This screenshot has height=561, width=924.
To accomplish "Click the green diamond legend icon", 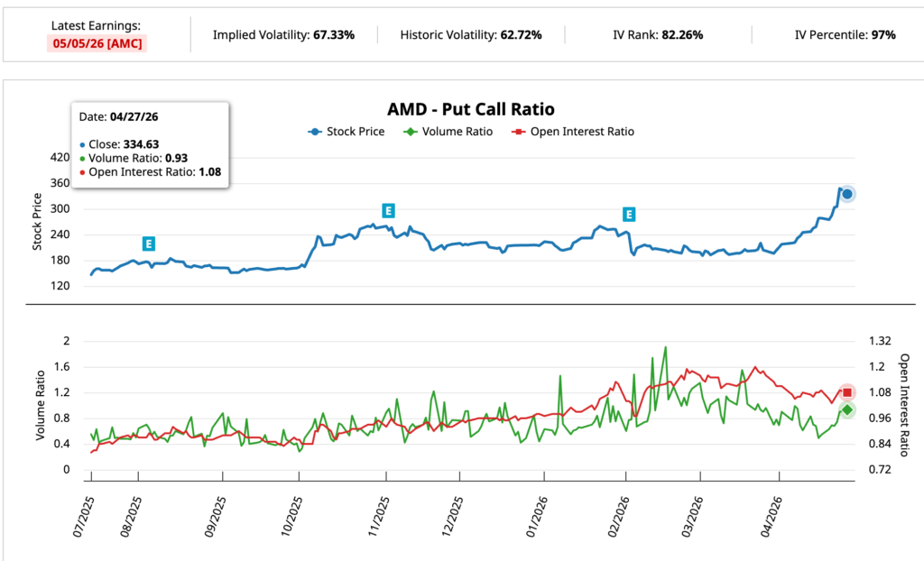I will pyautogui.click(x=411, y=132).
